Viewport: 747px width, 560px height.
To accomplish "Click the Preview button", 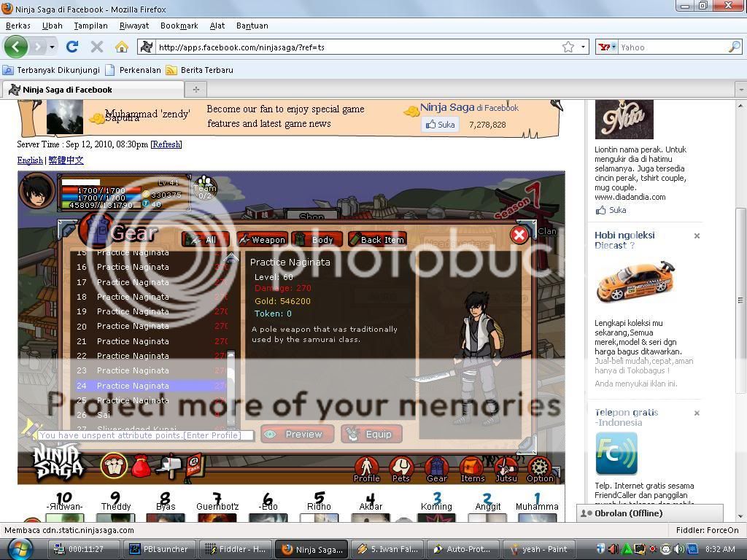I will (298, 435).
